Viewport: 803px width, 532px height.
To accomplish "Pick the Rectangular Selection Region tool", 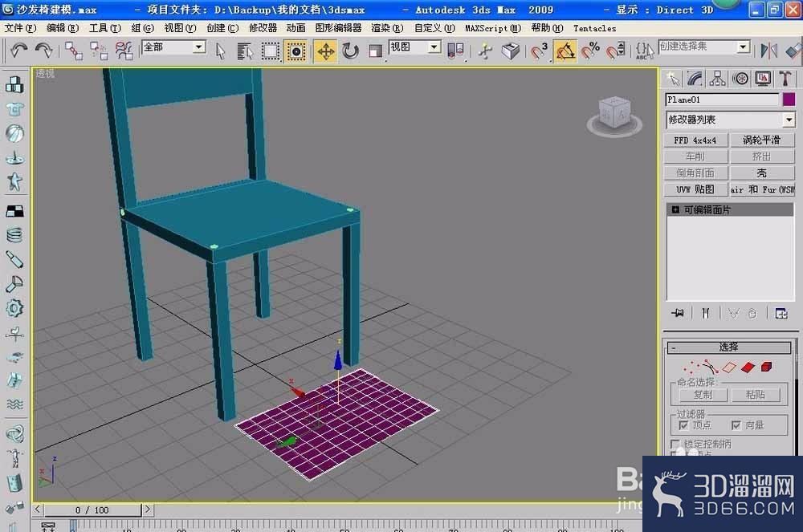I will click(271, 51).
